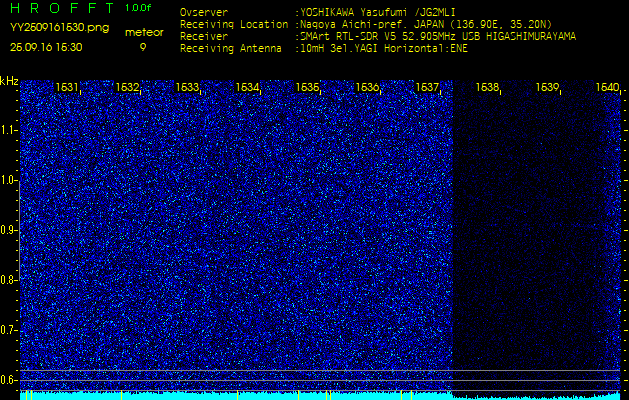The height and width of the screenshot is (400, 629).
Task: Select antenna text "10mH 3el.YAGI Horizontal:ENE"
Action: pos(384,49)
